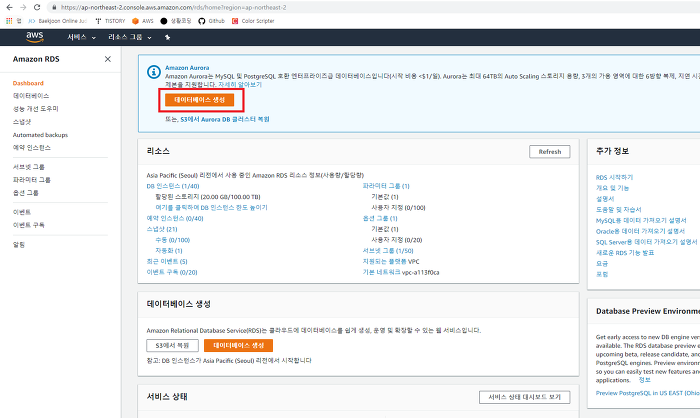Close the Amazon RDS sidebar with the X
This screenshot has width=700, height=418.
[x=108, y=59]
